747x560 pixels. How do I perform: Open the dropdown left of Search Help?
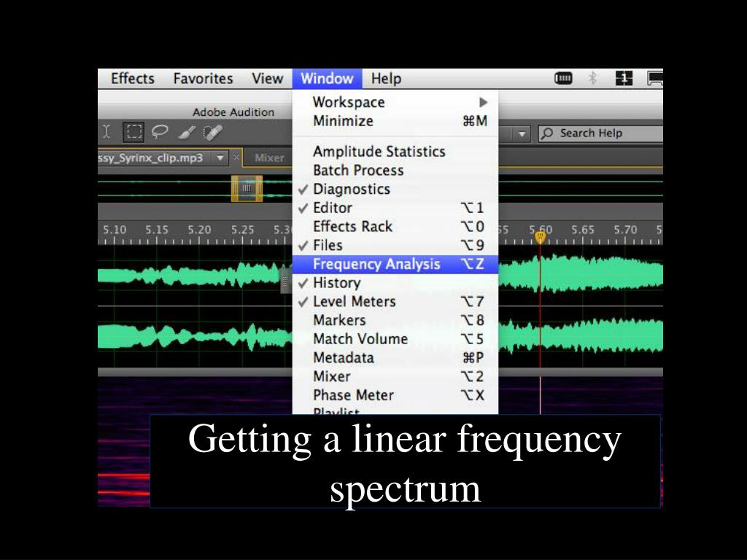tap(522, 134)
